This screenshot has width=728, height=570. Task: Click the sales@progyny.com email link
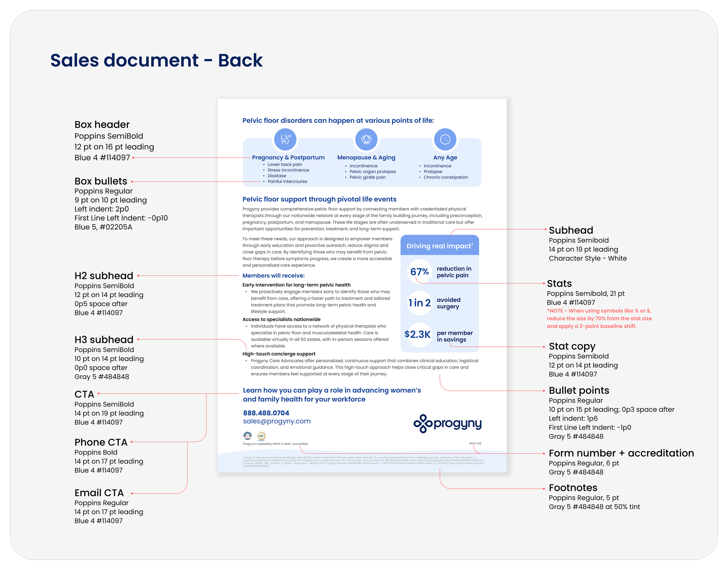click(277, 421)
